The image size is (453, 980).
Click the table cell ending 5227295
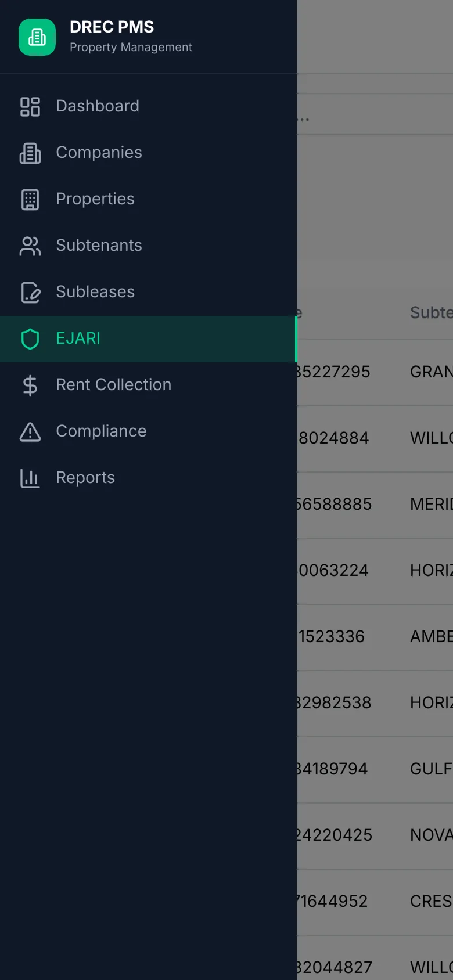click(x=334, y=372)
